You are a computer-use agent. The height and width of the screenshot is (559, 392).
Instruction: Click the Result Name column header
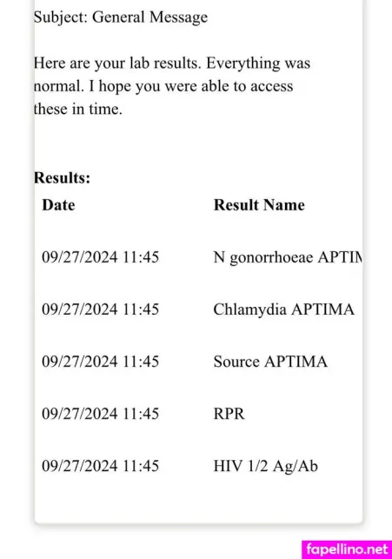tap(259, 205)
